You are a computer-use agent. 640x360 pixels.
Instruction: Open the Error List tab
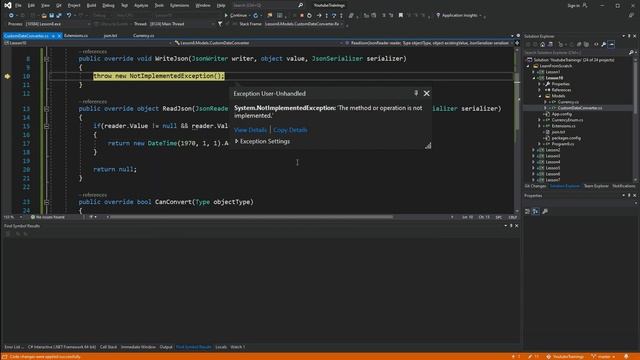pos(14,347)
